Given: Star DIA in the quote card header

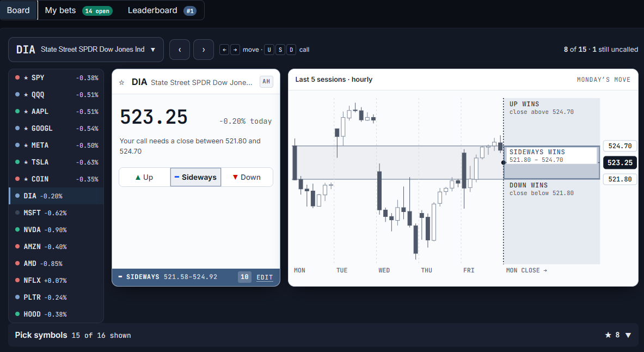Looking at the screenshot, I should click(121, 83).
